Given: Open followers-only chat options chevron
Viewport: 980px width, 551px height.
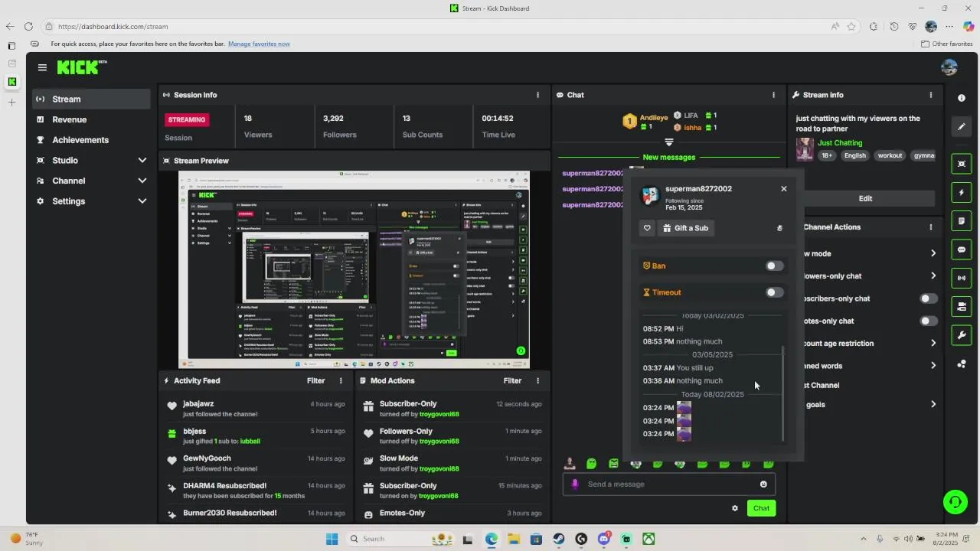Looking at the screenshot, I should tap(933, 275).
